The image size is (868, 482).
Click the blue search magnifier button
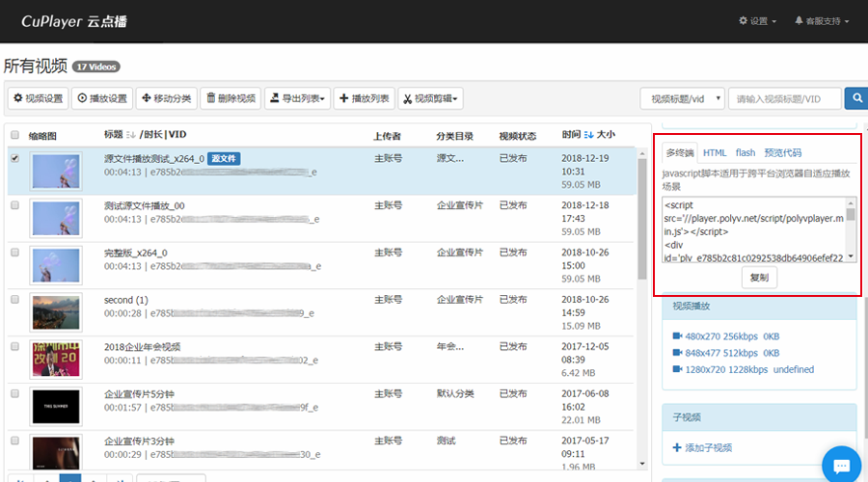pyautogui.click(x=854, y=98)
